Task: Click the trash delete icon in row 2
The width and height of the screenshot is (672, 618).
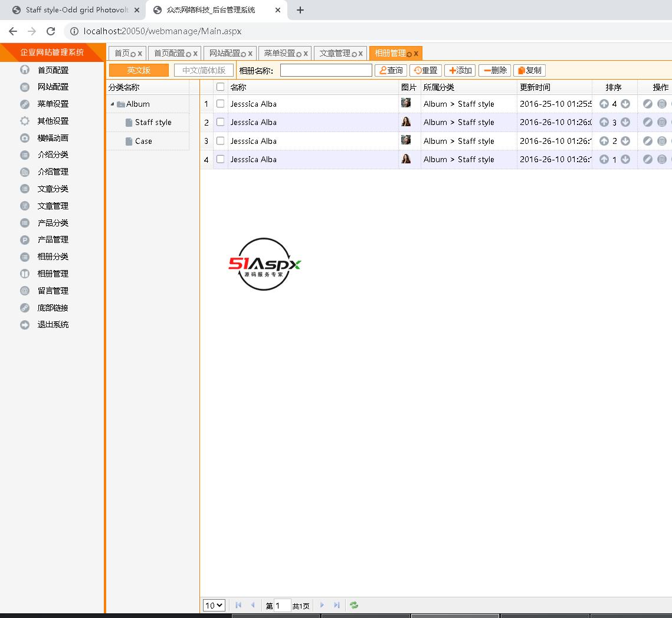Action: coord(661,122)
